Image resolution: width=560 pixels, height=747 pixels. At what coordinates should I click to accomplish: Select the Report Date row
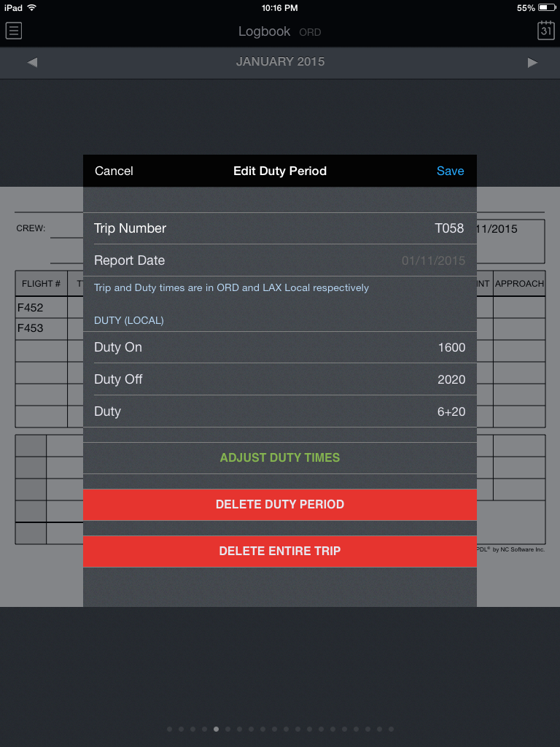[x=280, y=260]
